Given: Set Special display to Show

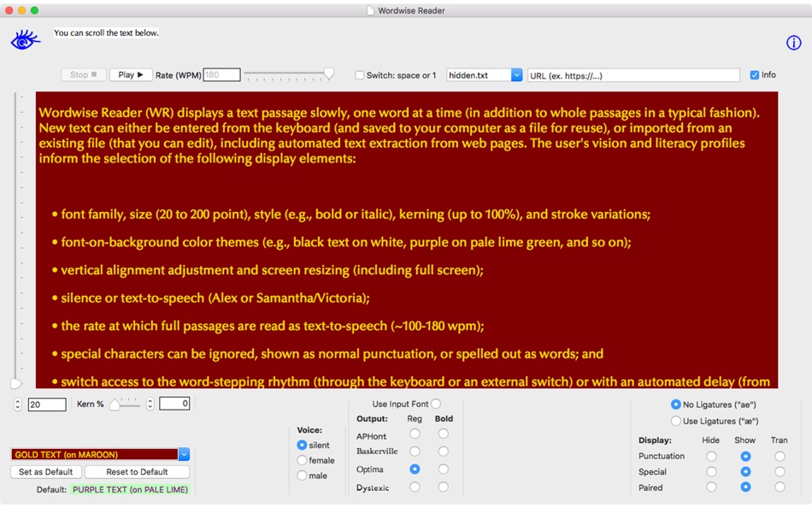Looking at the screenshot, I should 745,472.
